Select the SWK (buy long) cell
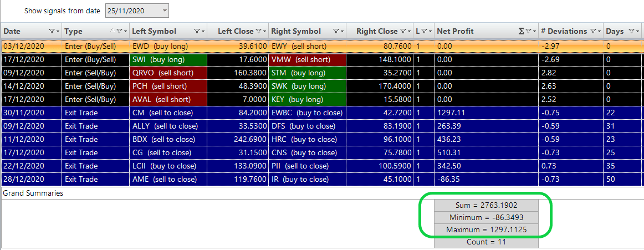 (307, 86)
